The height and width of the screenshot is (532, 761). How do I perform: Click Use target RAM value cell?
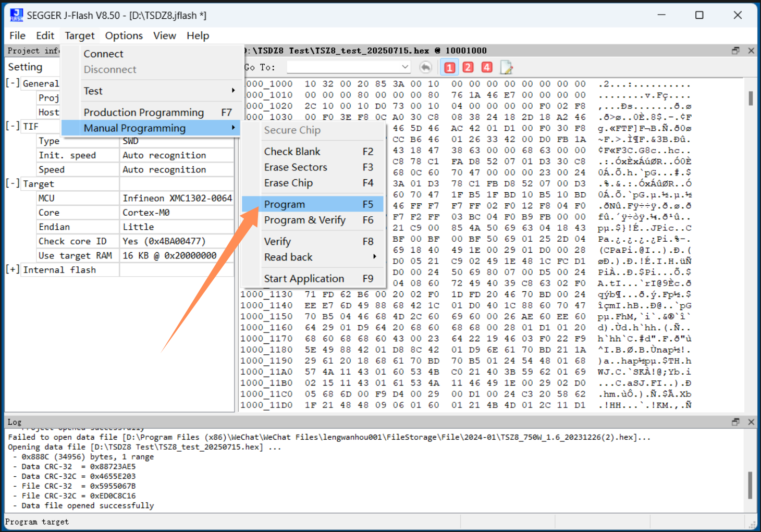[177, 255]
